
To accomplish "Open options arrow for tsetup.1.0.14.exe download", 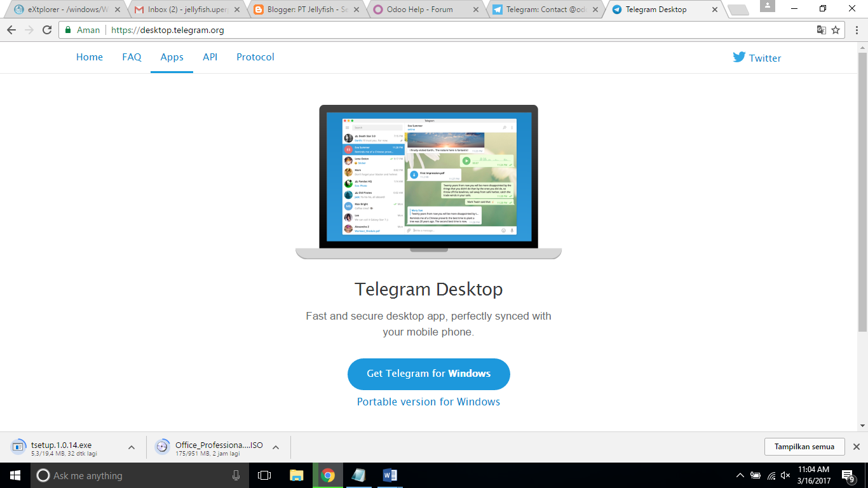I will 132,447.
